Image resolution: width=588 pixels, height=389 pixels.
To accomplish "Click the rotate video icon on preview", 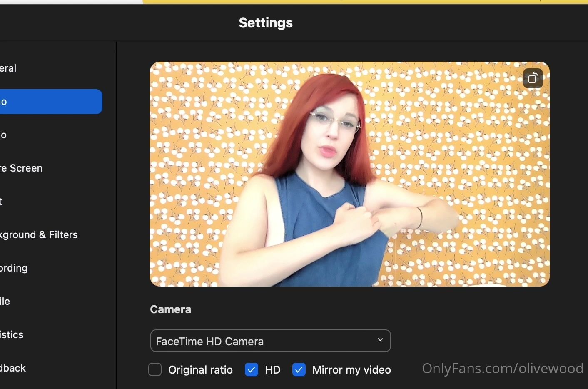I will pyautogui.click(x=533, y=78).
